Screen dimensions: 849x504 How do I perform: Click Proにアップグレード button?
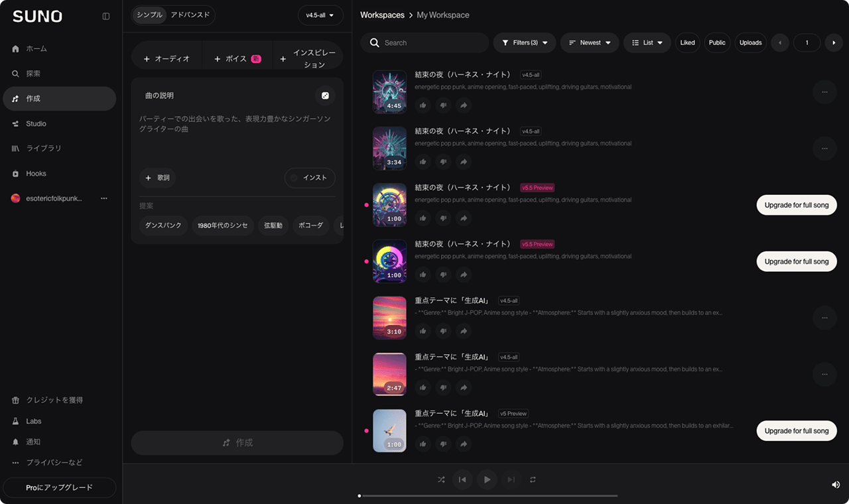coord(60,487)
